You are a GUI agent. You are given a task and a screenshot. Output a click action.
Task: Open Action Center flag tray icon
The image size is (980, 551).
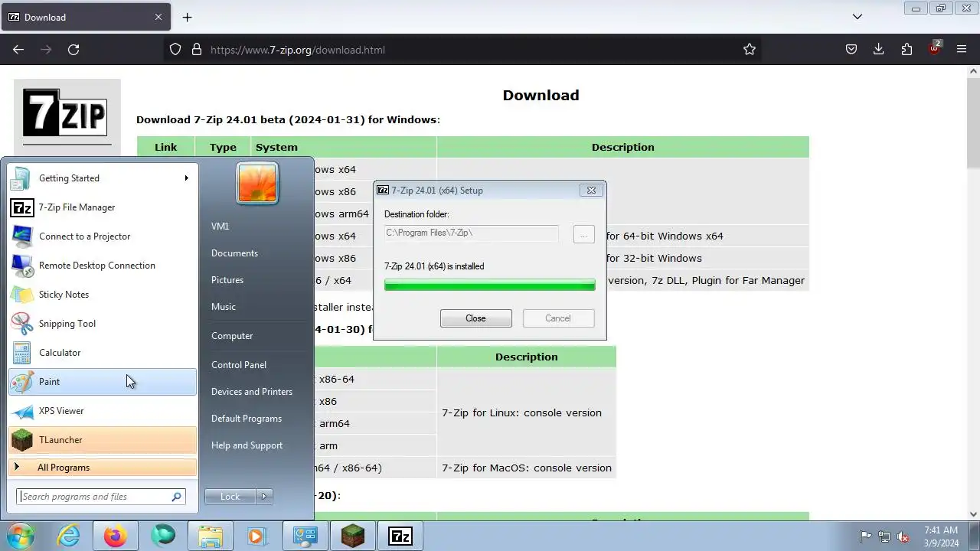click(x=865, y=536)
